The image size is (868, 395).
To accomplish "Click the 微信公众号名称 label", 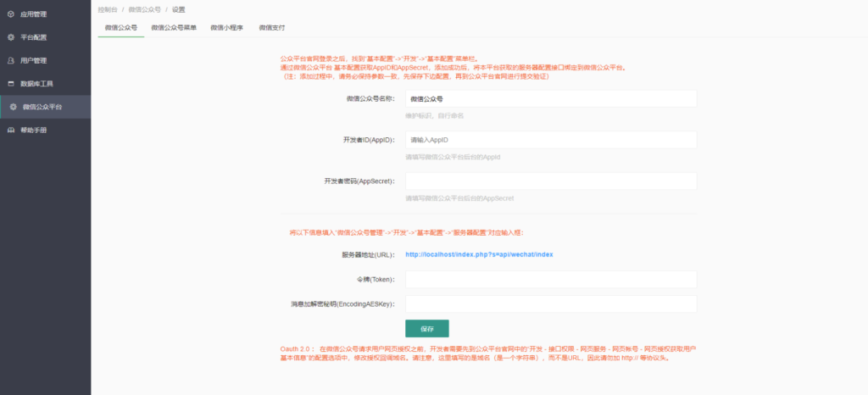I will (370, 98).
